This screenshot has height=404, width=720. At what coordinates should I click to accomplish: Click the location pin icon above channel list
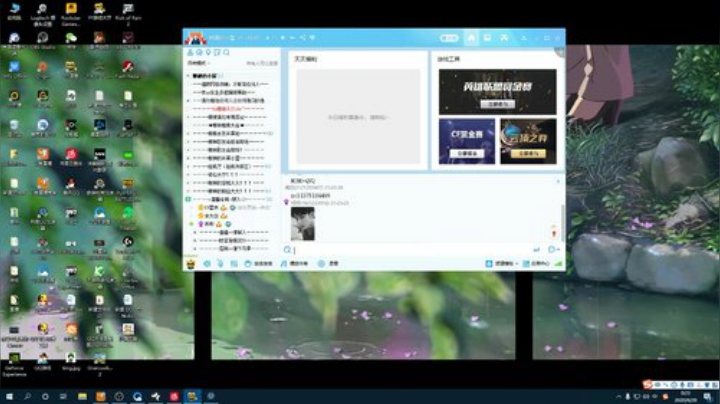[208, 52]
